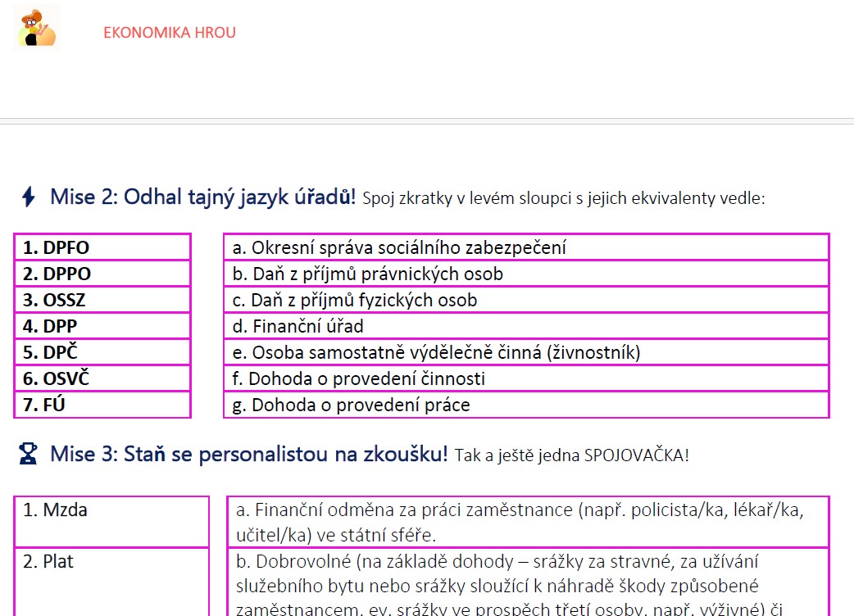This screenshot has height=616, width=854.
Task: Pick the '4. DPP' abbreviation cell
Action: click(x=102, y=326)
